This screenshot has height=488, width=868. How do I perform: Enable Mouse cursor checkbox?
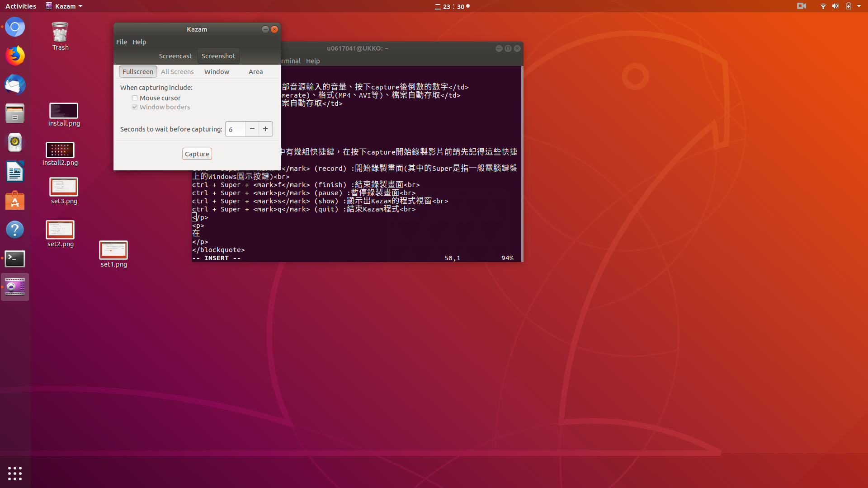(135, 98)
